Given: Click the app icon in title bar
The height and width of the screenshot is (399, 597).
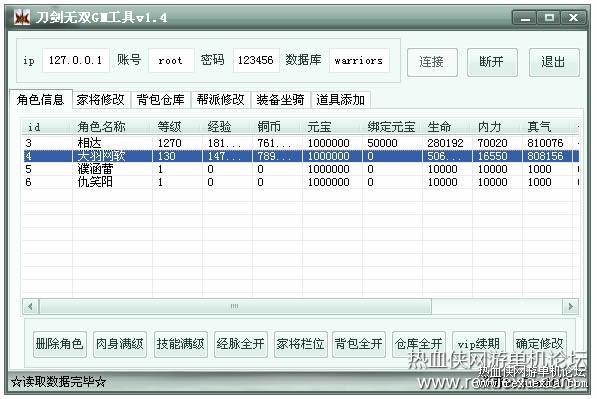Looking at the screenshot, I should point(21,18).
